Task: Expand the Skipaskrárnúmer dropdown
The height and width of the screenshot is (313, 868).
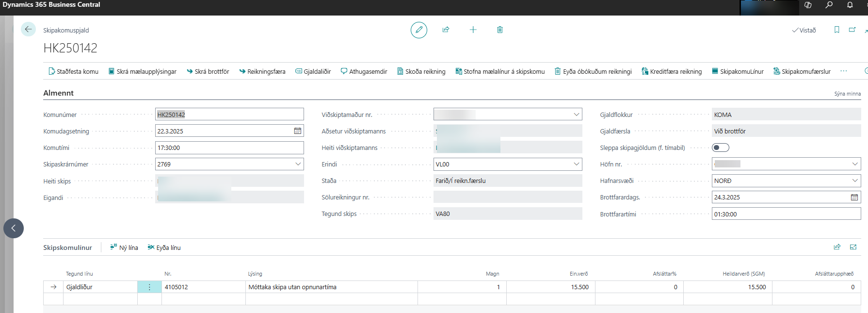Action: (x=298, y=164)
